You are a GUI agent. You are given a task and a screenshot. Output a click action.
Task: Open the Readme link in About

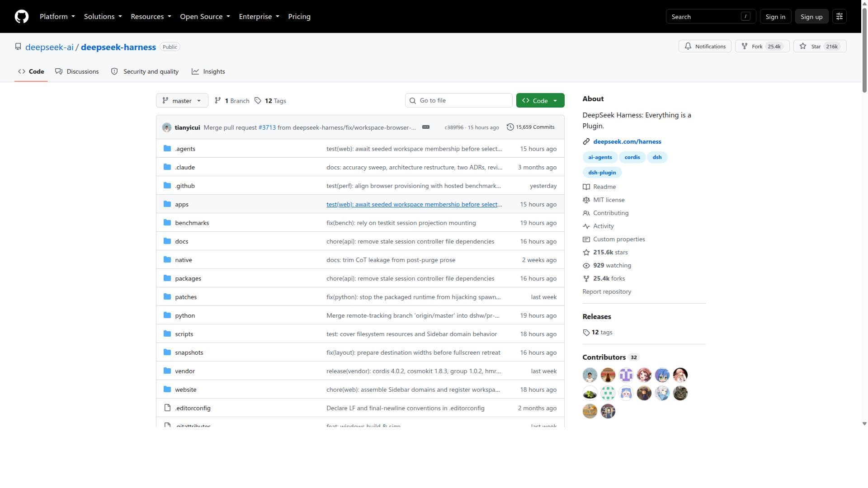(599, 187)
